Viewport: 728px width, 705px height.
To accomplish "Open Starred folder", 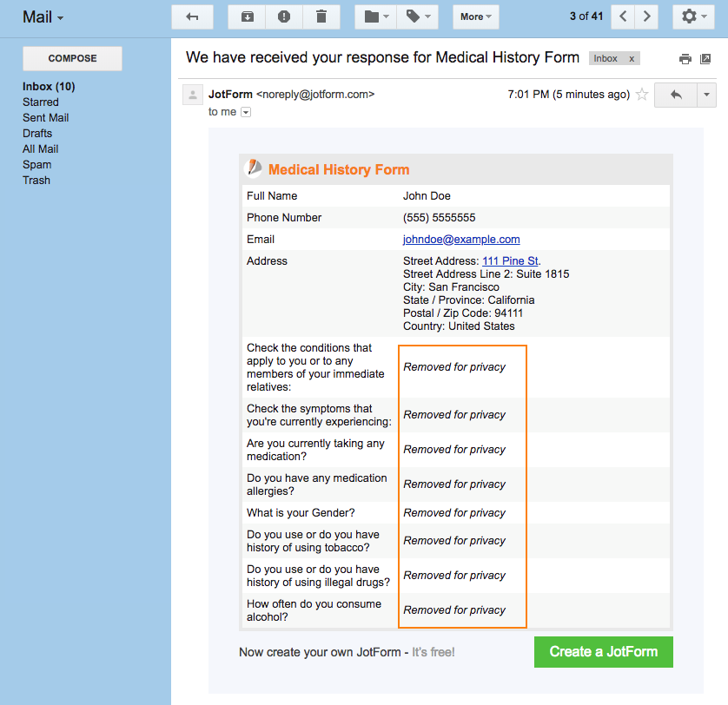I will coord(41,102).
